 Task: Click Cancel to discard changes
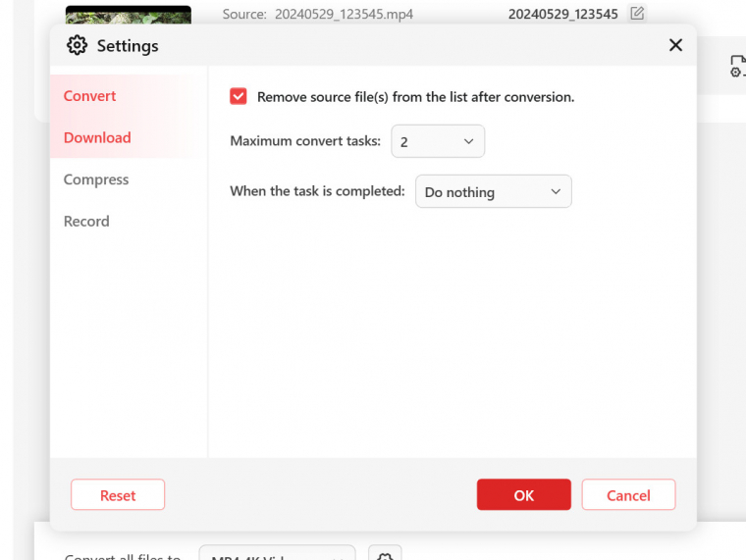point(628,495)
